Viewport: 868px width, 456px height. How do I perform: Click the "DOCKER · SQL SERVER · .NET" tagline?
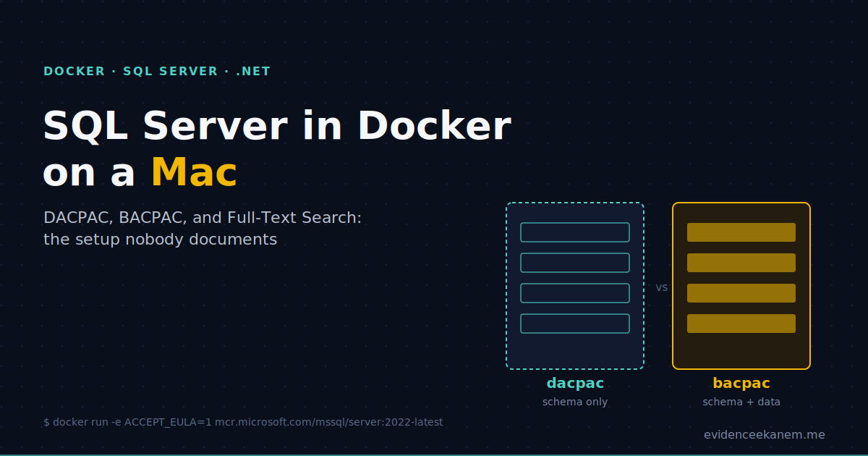(157, 72)
